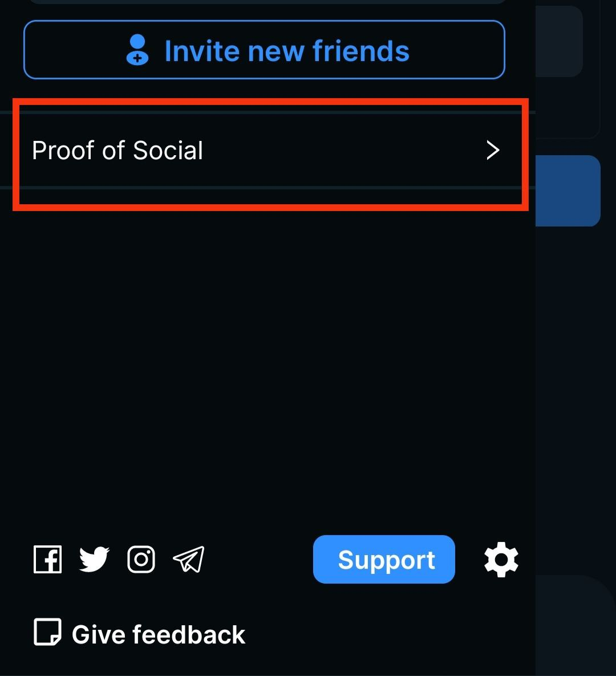Click the "Invite new friends" button text
This screenshot has width=616, height=676.
(287, 51)
